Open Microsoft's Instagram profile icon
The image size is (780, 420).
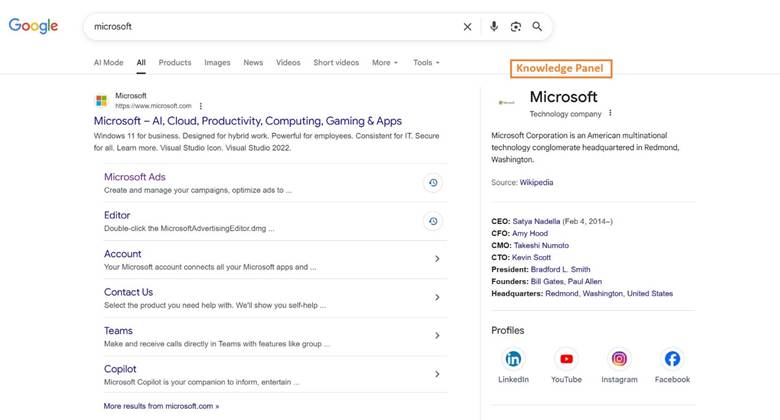[619, 359]
